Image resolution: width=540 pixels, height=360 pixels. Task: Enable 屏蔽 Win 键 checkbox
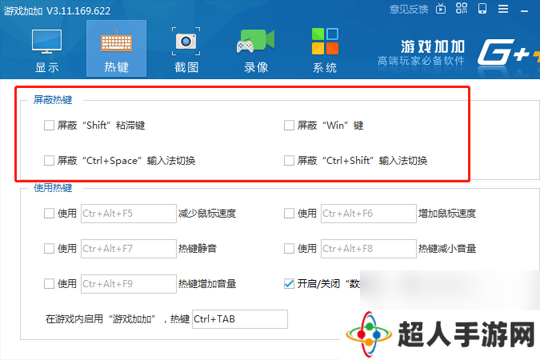[289, 125]
